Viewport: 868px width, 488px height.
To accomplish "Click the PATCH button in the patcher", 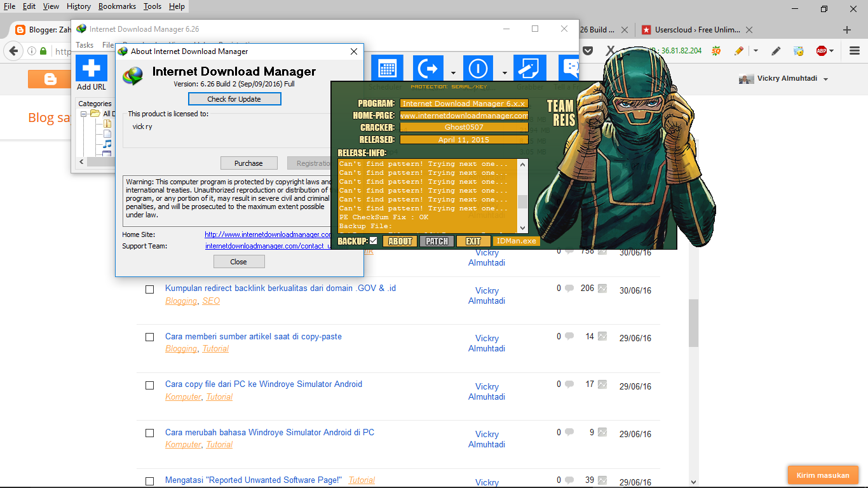I will click(x=437, y=241).
